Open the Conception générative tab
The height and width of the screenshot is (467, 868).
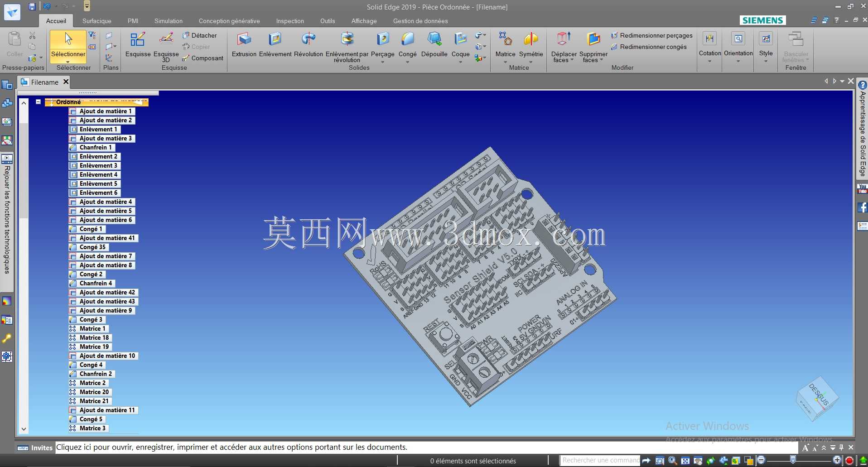pyautogui.click(x=229, y=21)
